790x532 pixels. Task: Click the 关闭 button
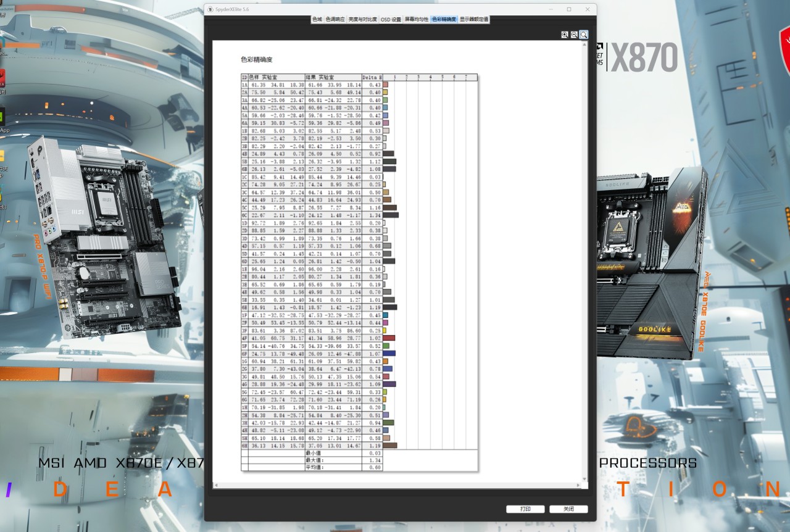(568, 509)
